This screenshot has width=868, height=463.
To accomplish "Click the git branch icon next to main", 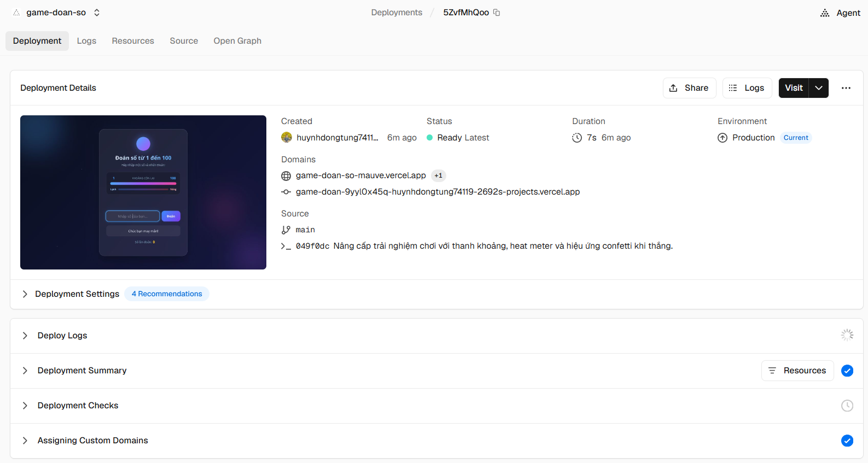I will (286, 230).
